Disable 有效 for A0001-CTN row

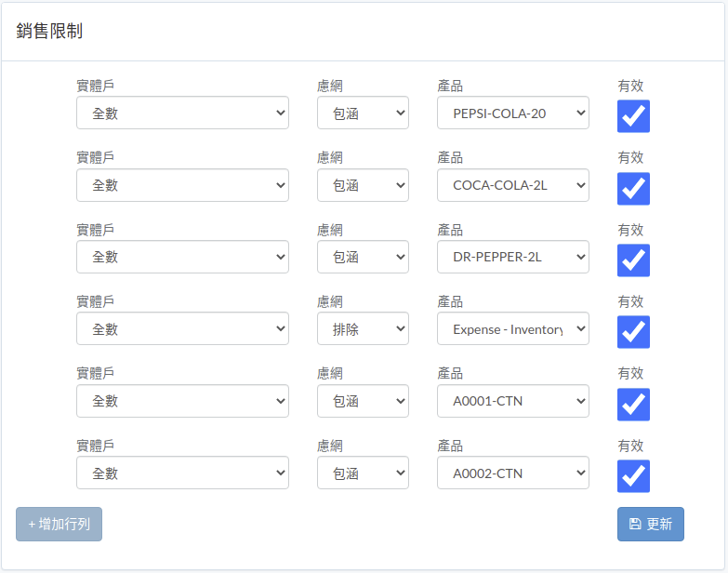click(x=633, y=405)
